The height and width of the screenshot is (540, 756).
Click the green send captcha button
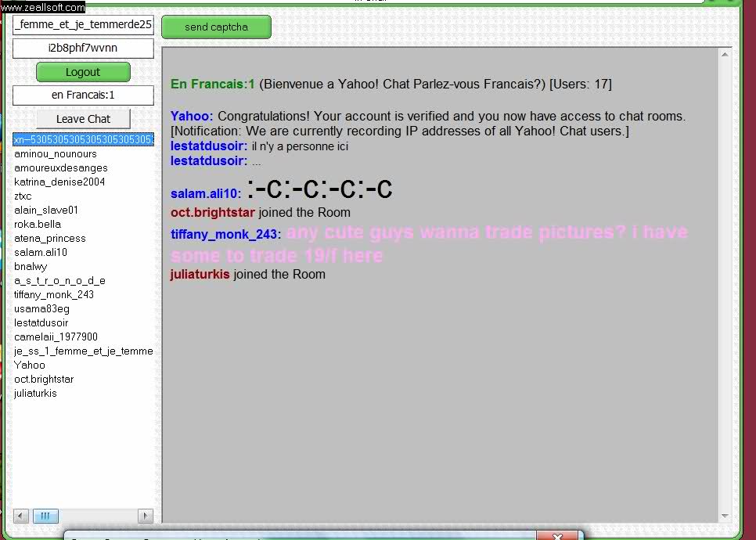(216, 27)
